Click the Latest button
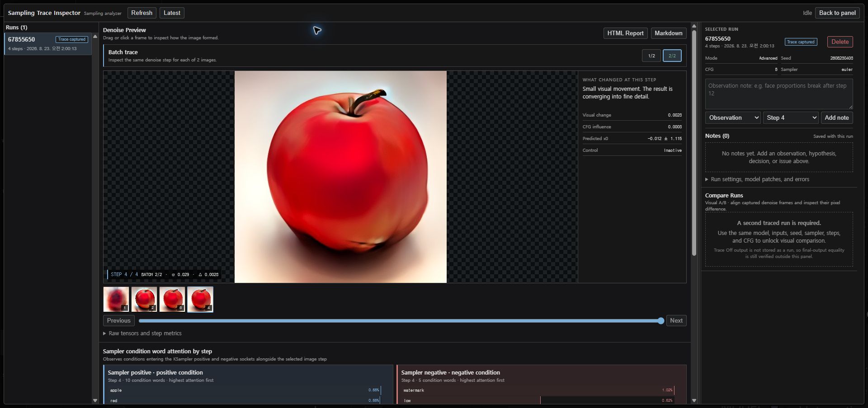868x408 pixels. click(172, 13)
